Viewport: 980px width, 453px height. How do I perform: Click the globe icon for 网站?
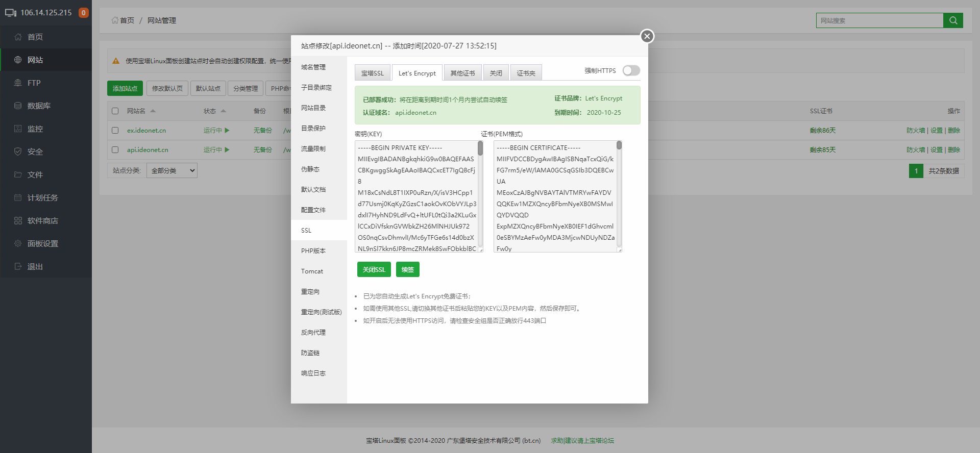tap(18, 60)
